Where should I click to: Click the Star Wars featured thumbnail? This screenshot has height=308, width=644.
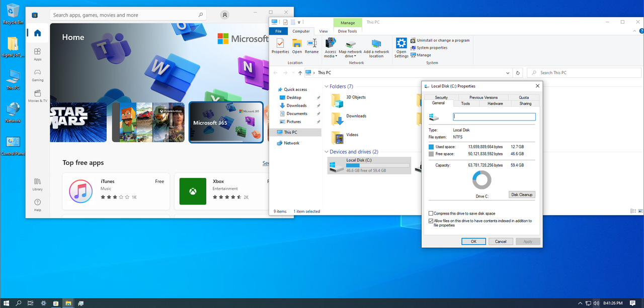point(78,123)
